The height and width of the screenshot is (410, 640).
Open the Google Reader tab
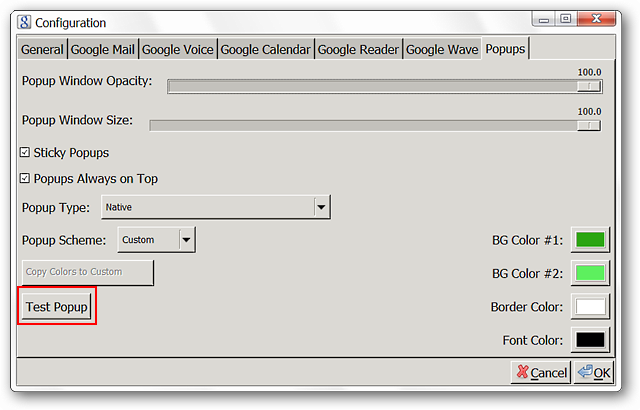pyautogui.click(x=358, y=49)
